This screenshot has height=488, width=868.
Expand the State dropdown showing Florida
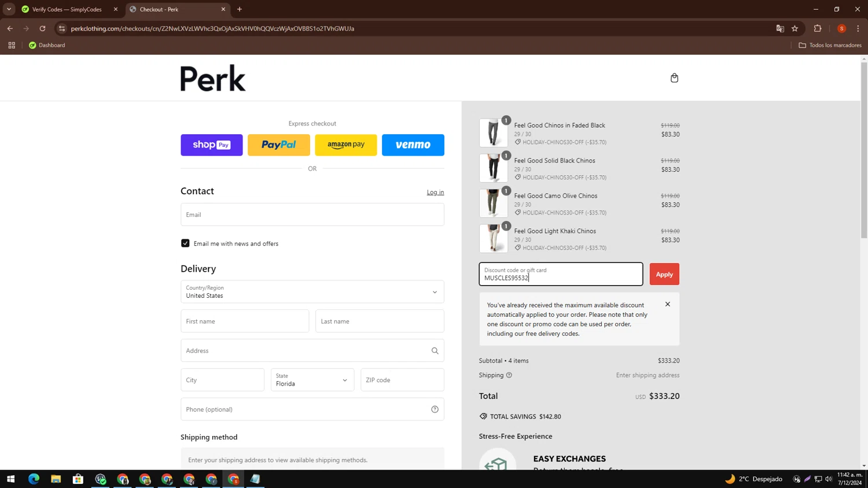pos(312,380)
